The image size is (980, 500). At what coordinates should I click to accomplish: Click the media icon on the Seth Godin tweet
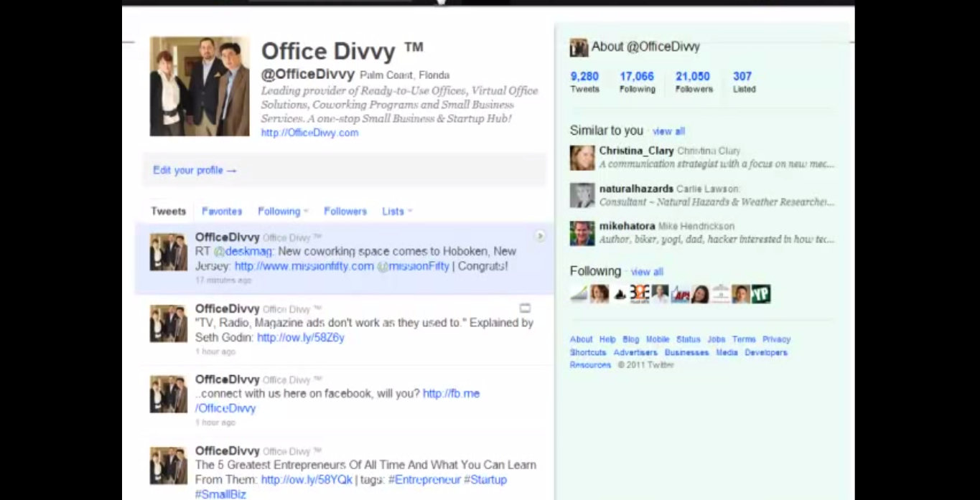coord(526,308)
